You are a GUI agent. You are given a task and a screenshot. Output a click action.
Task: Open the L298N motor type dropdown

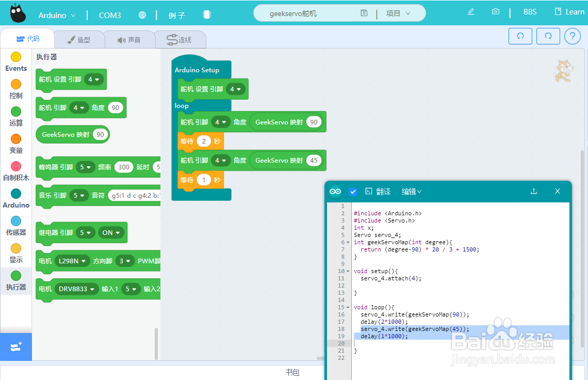point(72,261)
